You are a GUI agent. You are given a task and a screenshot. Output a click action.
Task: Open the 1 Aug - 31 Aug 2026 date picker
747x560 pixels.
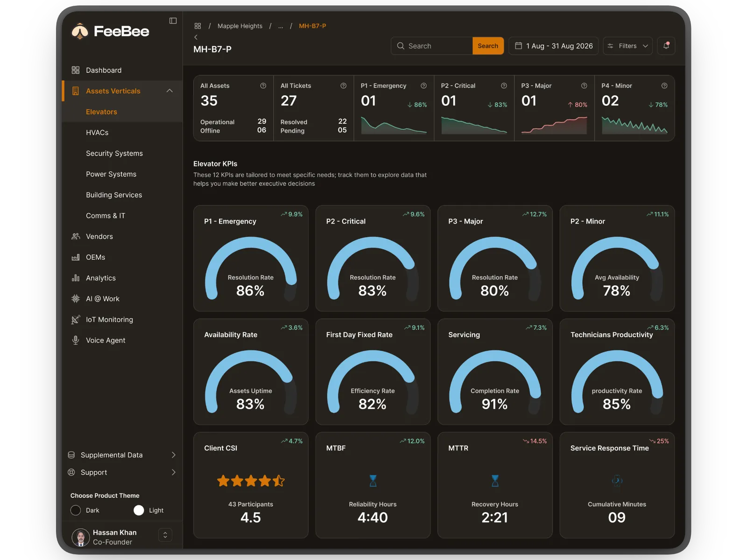tap(553, 46)
